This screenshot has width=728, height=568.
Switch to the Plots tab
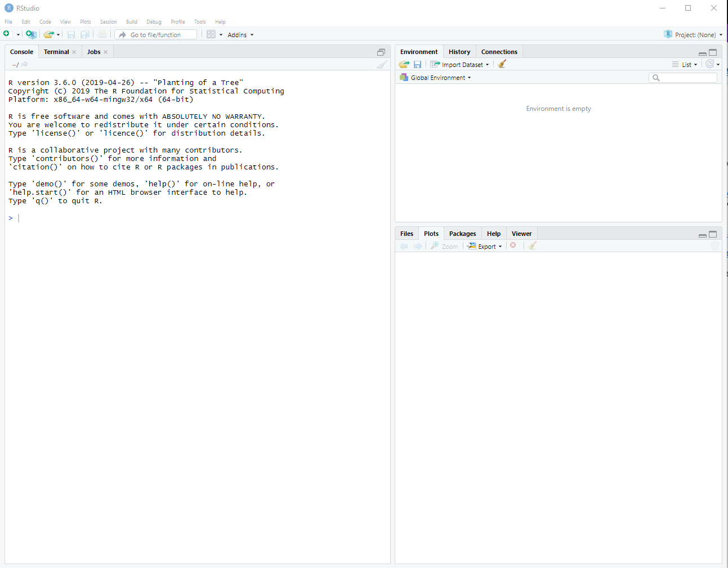[431, 234]
